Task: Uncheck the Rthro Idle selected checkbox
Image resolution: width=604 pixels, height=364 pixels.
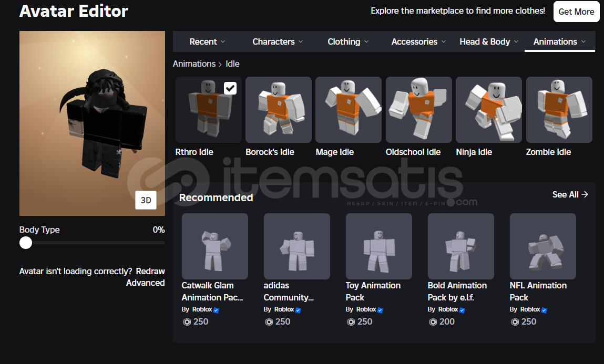Action: pos(230,88)
